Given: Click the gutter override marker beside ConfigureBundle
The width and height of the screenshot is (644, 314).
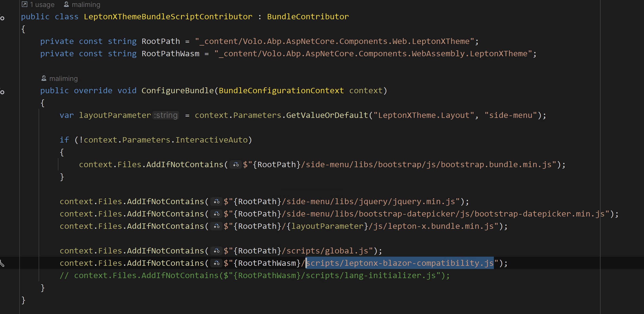Looking at the screenshot, I should tap(2, 92).
